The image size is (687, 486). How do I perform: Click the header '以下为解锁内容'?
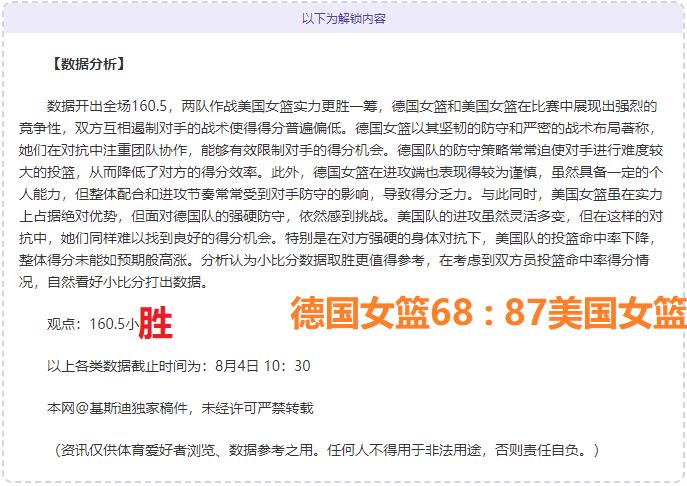click(x=344, y=19)
